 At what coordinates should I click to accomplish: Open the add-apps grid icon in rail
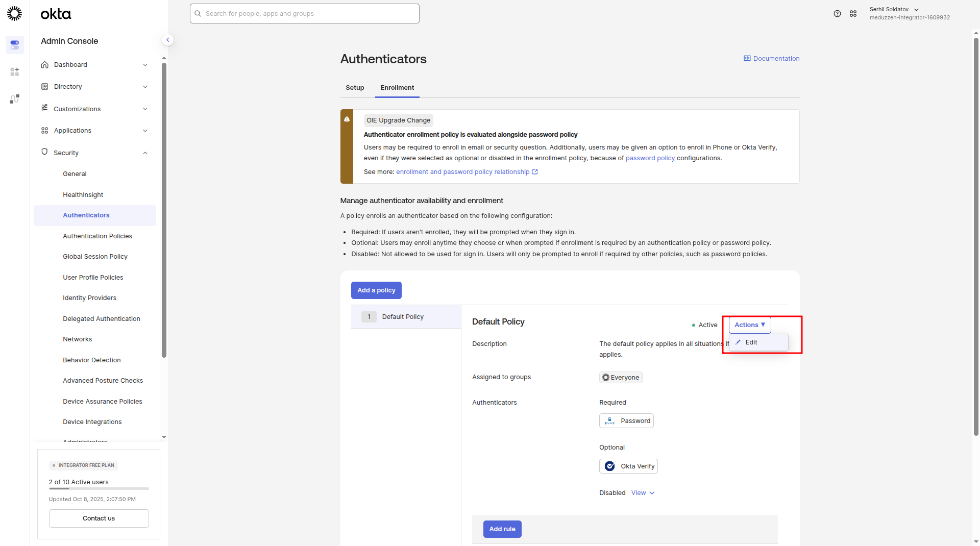[x=14, y=72]
